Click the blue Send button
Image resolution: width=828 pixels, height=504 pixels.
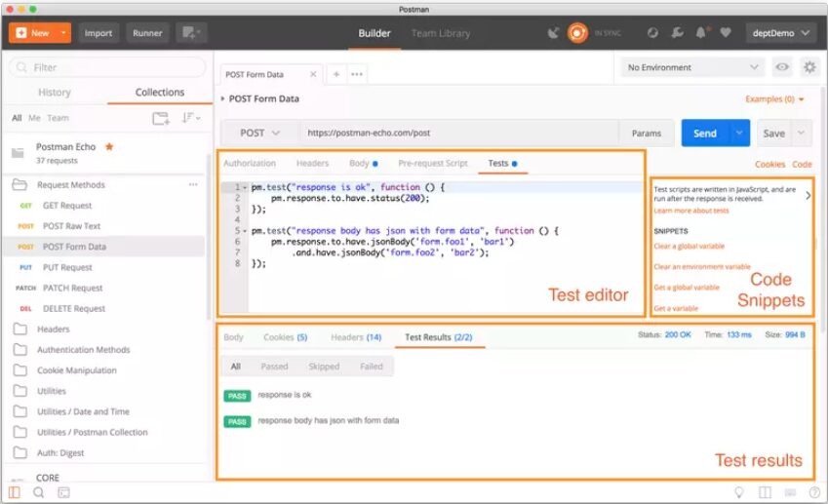tap(704, 134)
